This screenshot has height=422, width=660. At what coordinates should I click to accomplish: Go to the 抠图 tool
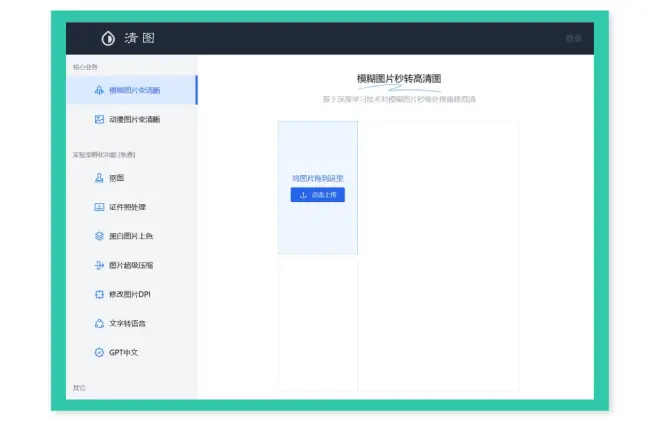pyautogui.click(x=117, y=178)
